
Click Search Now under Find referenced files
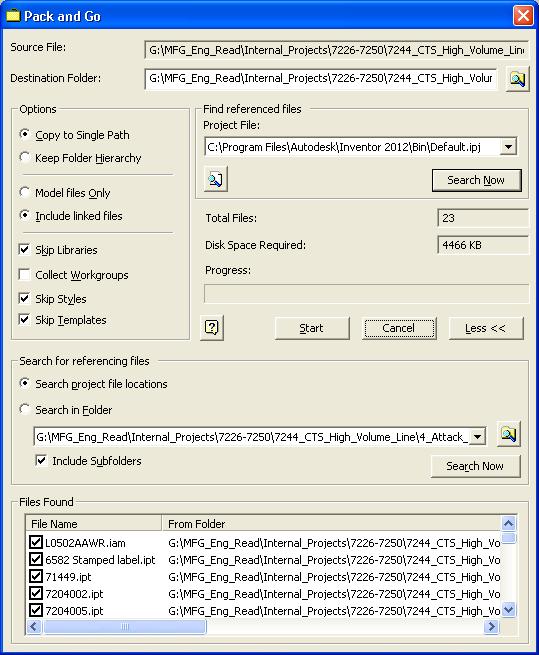click(476, 180)
